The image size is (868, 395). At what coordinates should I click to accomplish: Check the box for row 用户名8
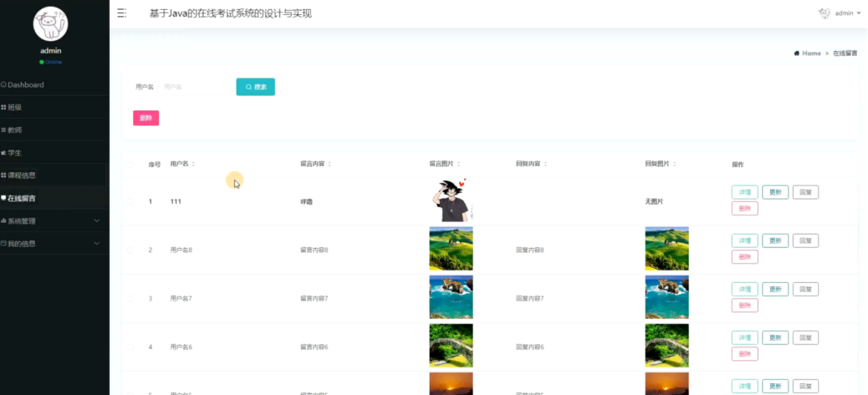tap(130, 250)
